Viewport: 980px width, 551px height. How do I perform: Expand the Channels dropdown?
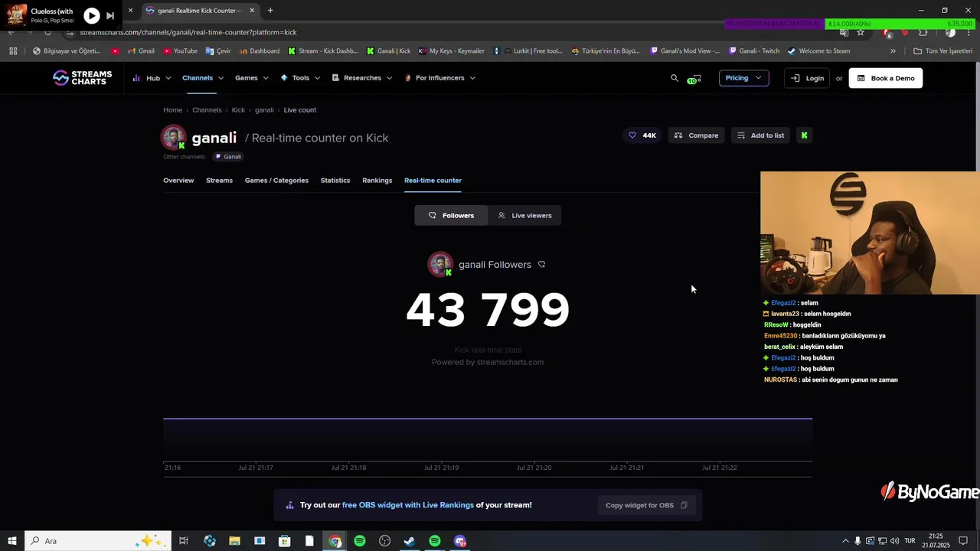pos(203,78)
